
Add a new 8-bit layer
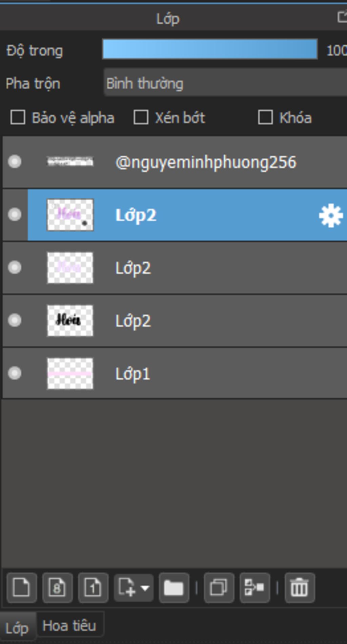click(x=57, y=588)
